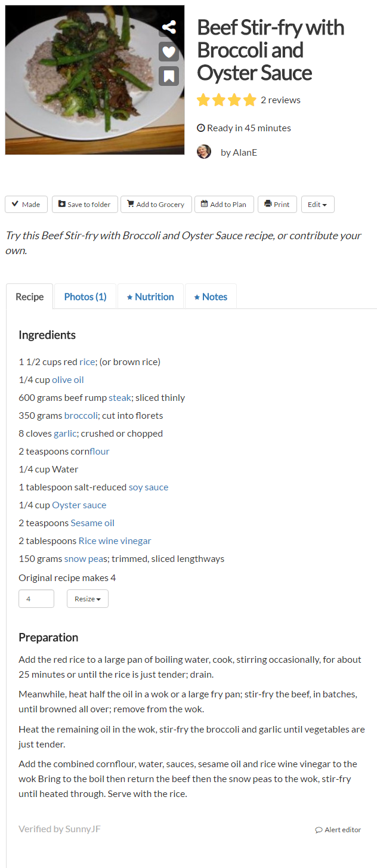Click Save to folder button
Image resolution: width=377 pixels, height=868 pixels.
pyautogui.click(x=85, y=204)
